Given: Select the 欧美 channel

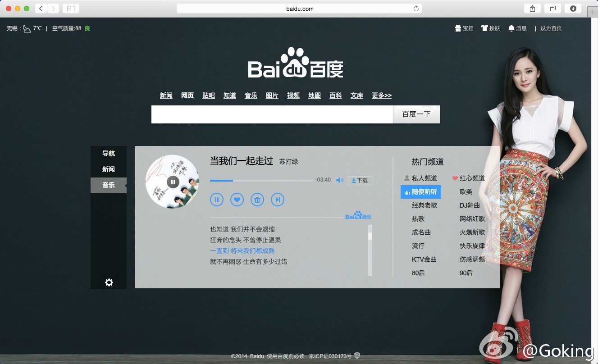Looking at the screenshot, I should pos(466,192).
